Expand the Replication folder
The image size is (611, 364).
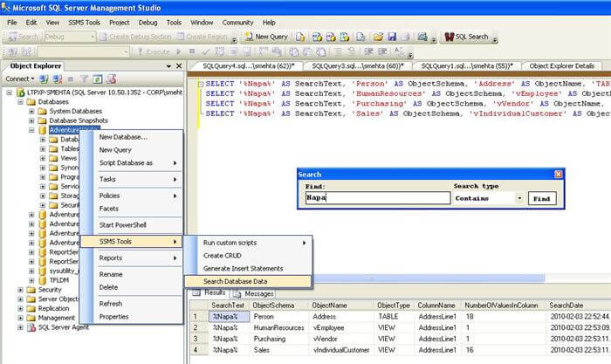(x=20, y=309)
